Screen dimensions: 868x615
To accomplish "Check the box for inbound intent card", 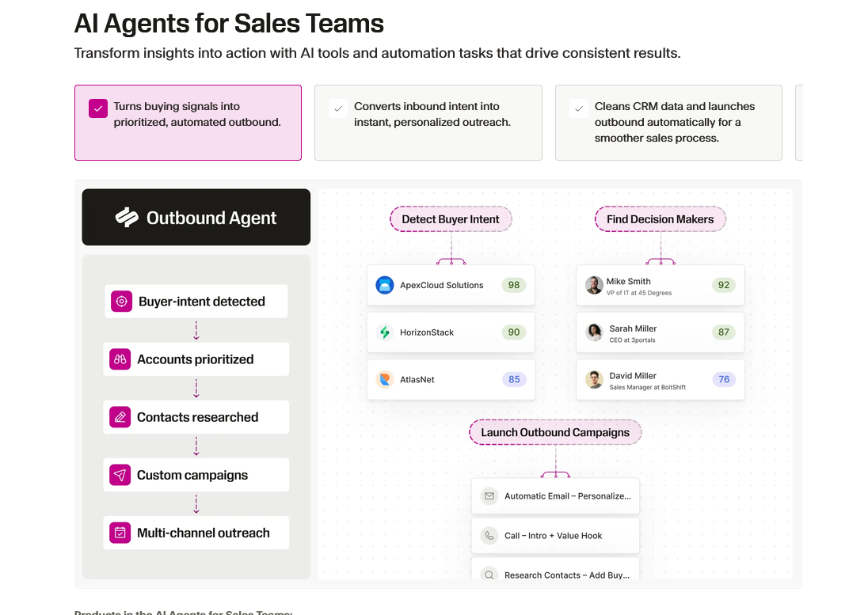I will (338, 108).
